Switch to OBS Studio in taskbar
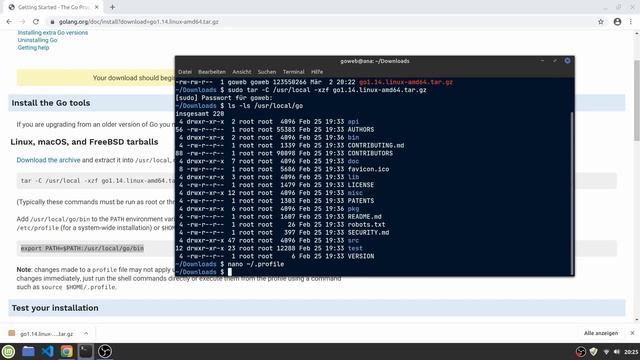Screen dimensions: 640x360 pos(105,351)
